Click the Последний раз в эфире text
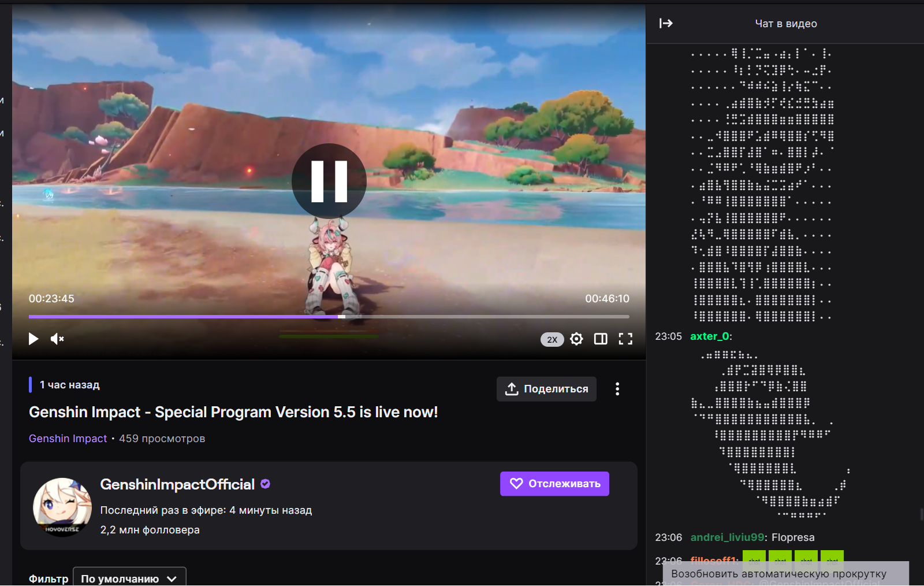This screenshot has height=586, width=924. tap(206, 510)
